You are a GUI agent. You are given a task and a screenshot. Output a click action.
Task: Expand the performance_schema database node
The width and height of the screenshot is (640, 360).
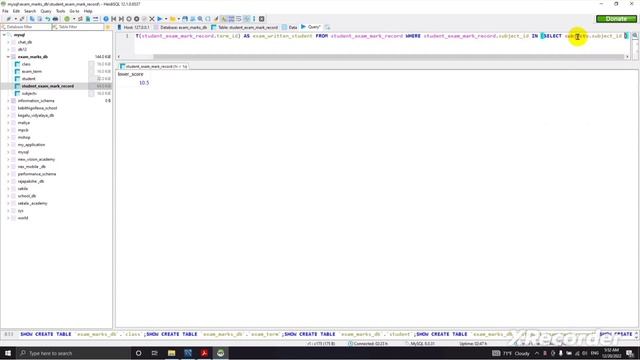8,174
